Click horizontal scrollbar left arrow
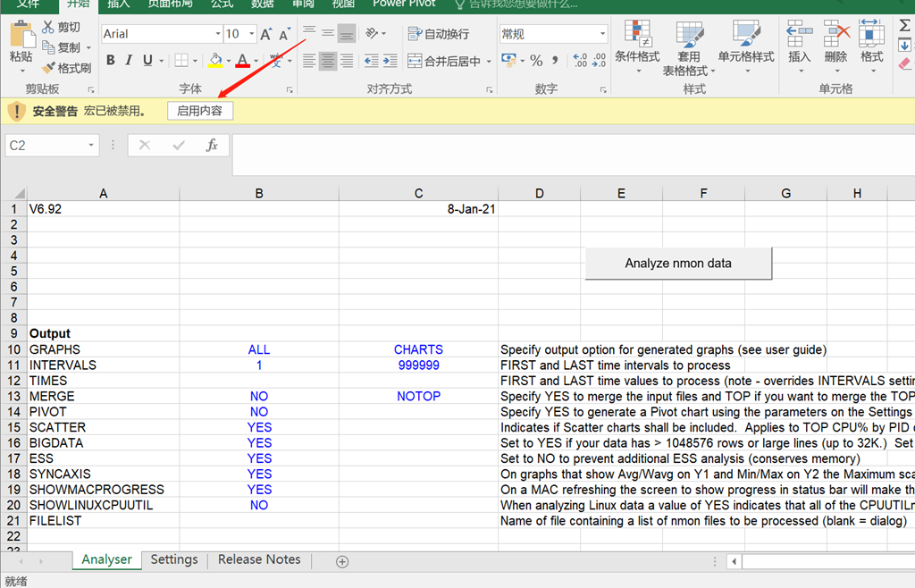The image size is (915, 588). click(735, 562)
